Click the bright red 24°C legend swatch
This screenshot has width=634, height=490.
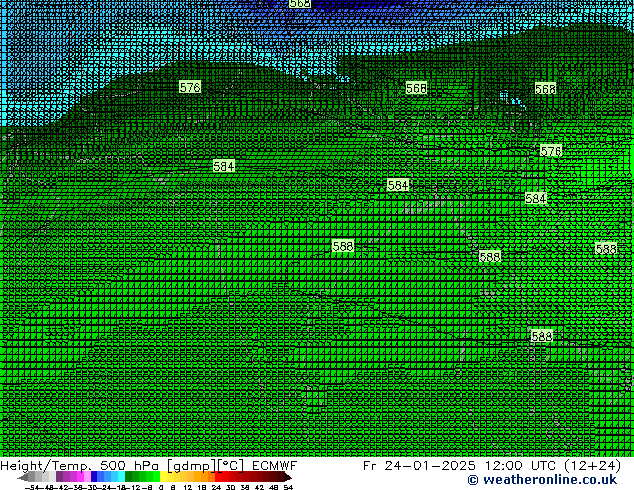(218, 477)
